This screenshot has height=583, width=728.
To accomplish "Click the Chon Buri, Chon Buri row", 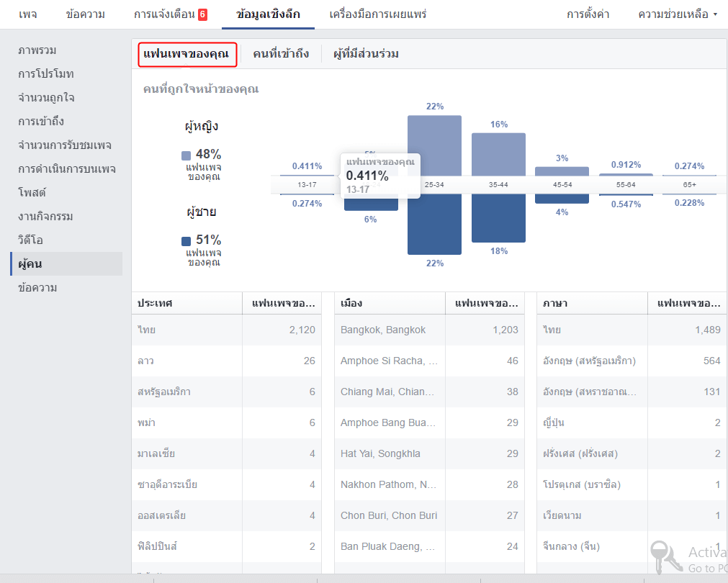I will coord(429,515).
